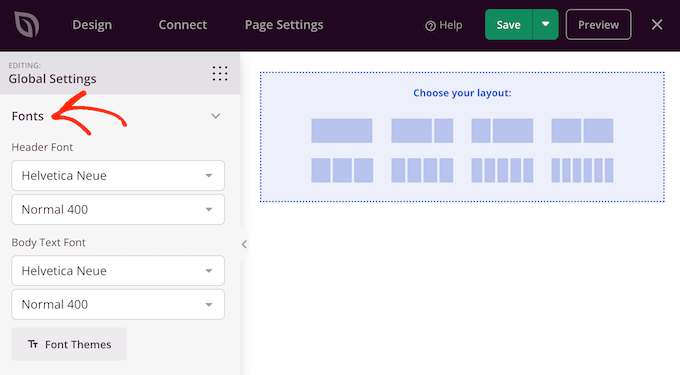The height and width of the screenshot is (375, 680).
Task: Click the Body Text Font label
Action: tap(48, 242)
